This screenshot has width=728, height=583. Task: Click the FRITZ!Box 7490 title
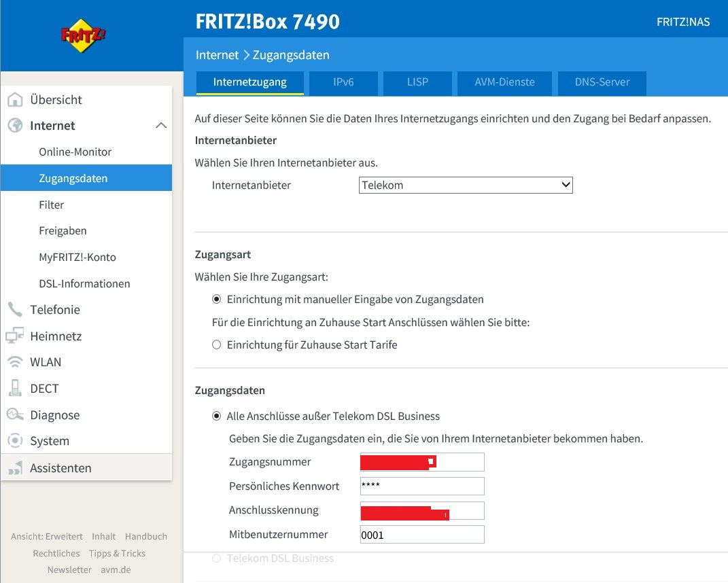[267, 21]
